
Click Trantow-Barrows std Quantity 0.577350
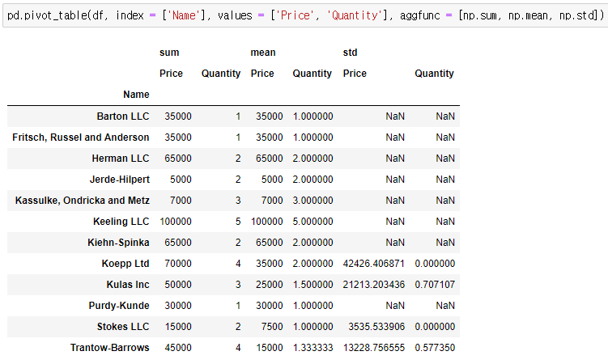pos(435,348)
